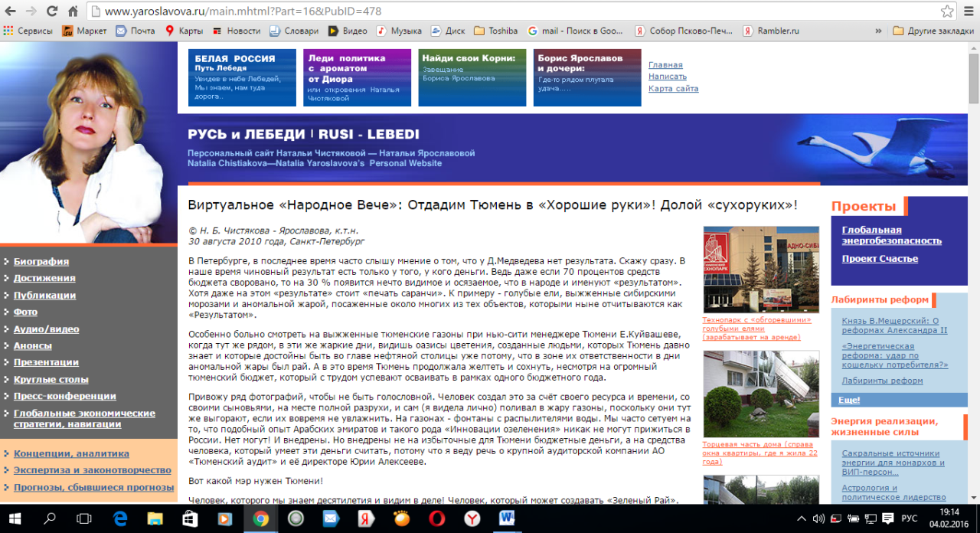Open the Лабиринты реформ article link
980x533 pixels.
[882, 381]
